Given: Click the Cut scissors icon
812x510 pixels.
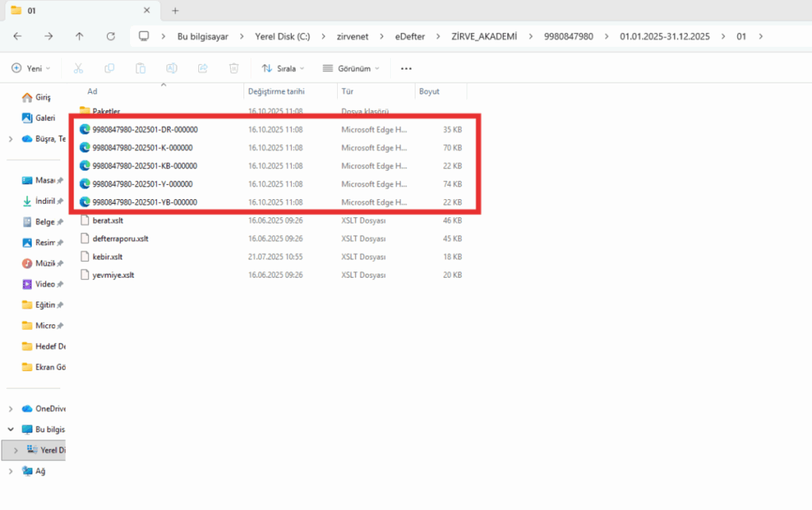Looking at the screenshot, I should click(x=79, y=68).
